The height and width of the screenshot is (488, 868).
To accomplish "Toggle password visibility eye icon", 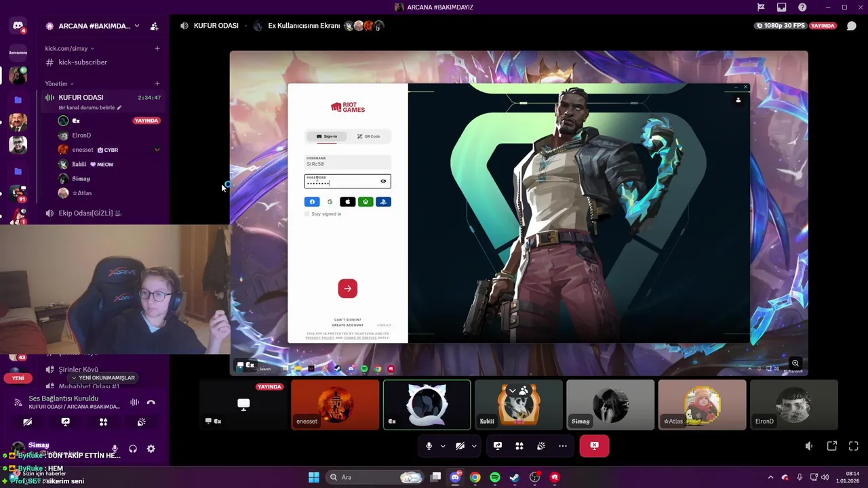I will [x=383, y=181].
